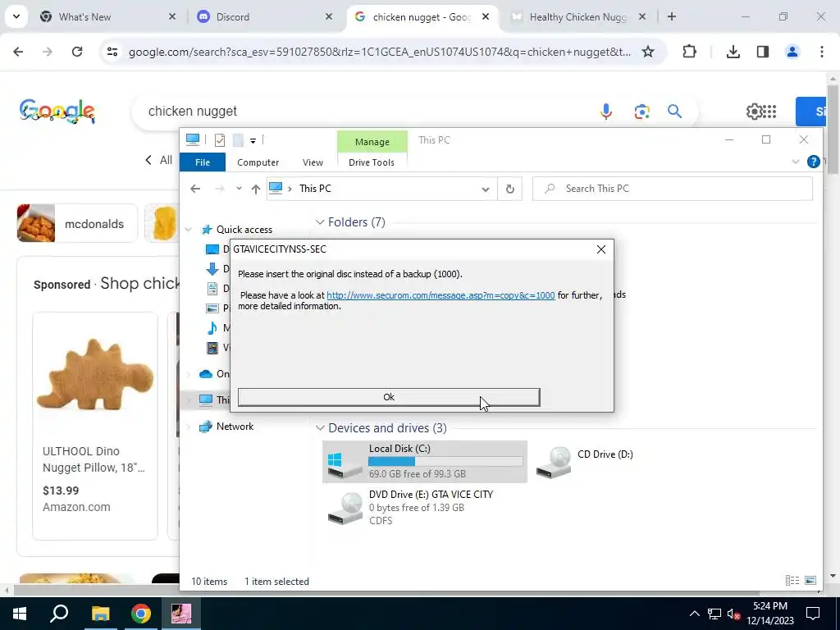Expand the address bar history dropdown

pos(486,189)
